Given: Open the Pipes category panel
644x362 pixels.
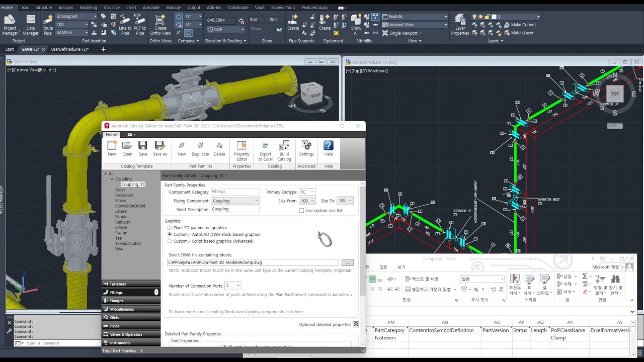Looking at the screenshot, I should tap(131, 326).
